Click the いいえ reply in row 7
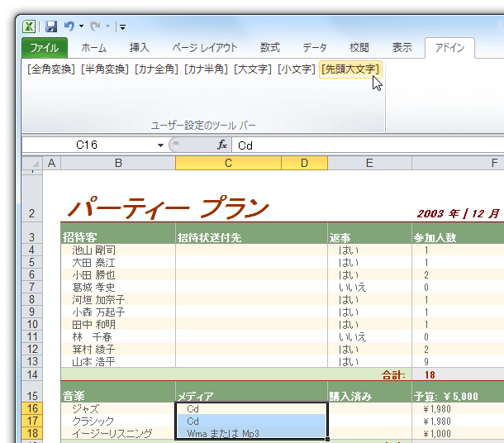 click(x=369, y=287)
